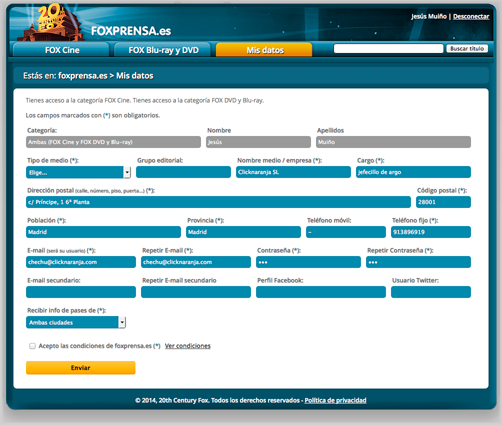Open the Ver condiciones link
This screenshot has width=502, height=425.
[188, 346]
